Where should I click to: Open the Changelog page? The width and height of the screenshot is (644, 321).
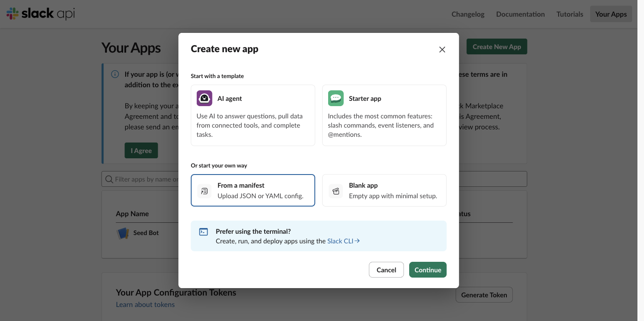point(468,14)
